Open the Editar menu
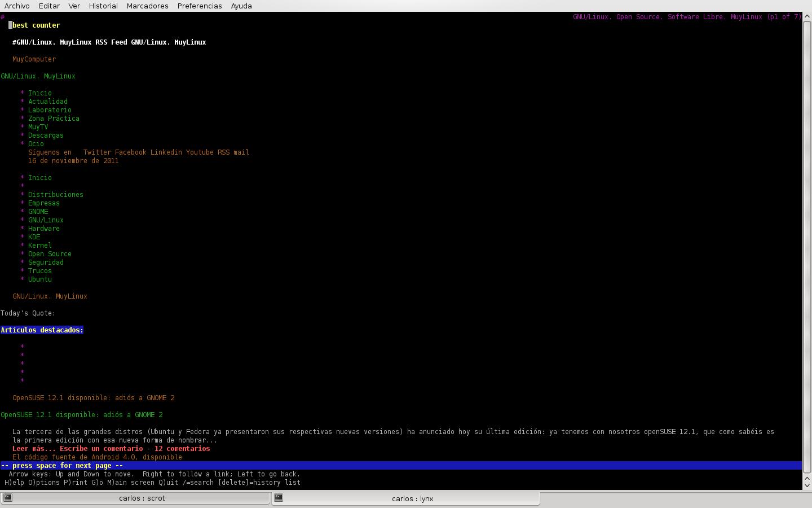Screen dimensions: 812x508 click(x=49, y=6)
